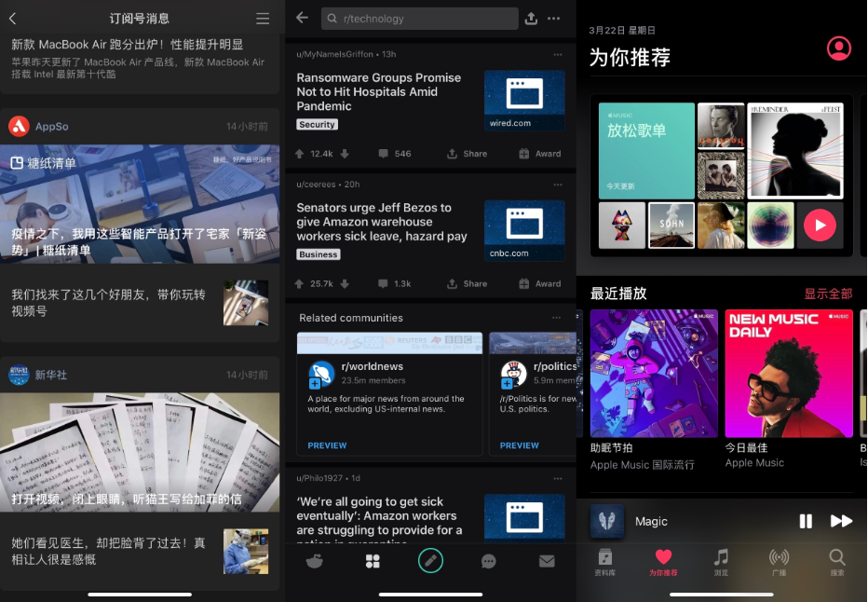The height and width of the screenshot is (602, 868).
Task: Open options for u/MyNameIsGriffon post
Action: 558,54
